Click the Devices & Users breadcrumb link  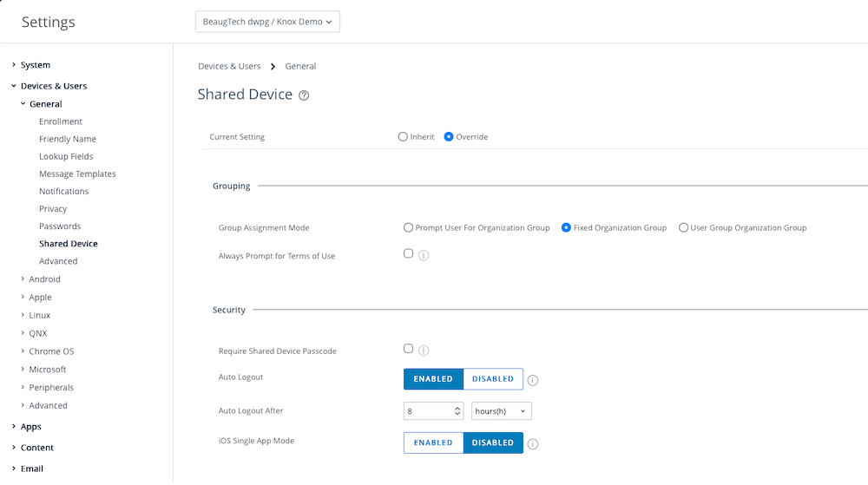pyautogui.click(x=229, y=66)
